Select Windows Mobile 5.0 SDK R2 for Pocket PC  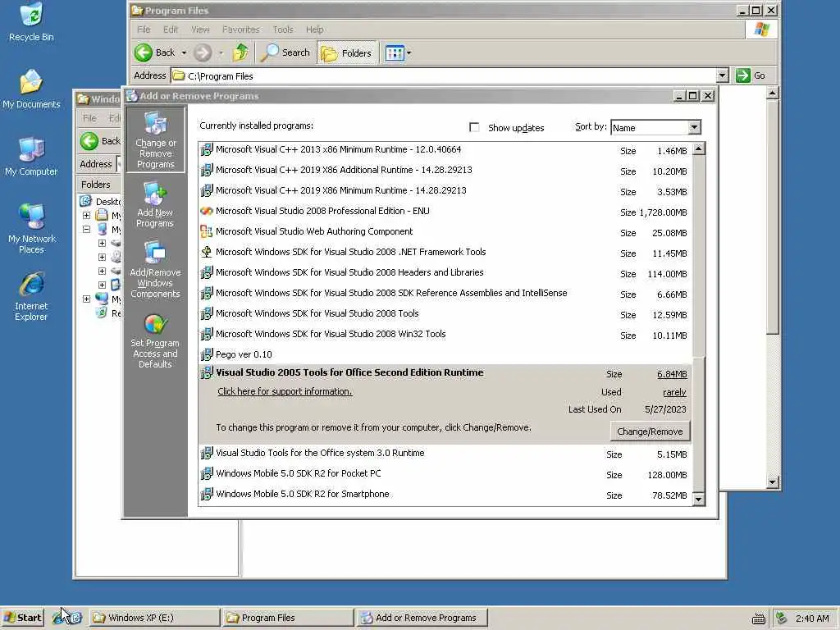[x=445, y=474]
